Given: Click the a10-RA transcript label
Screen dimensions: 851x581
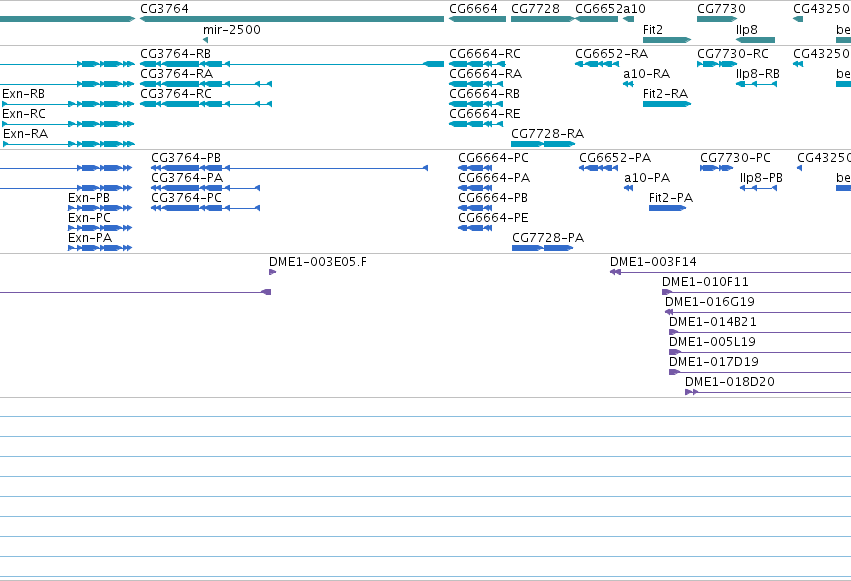Looking at the screenshot, I should click(646, 74).
